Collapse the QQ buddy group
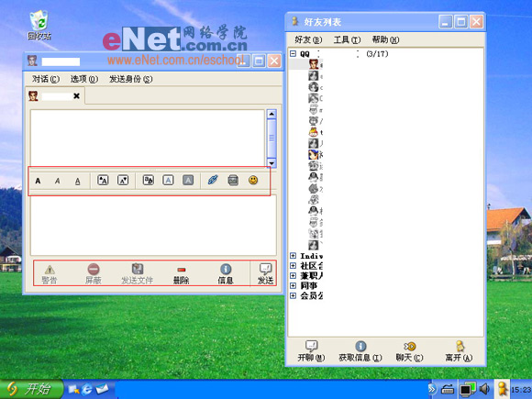The height and width of the screenshot is (399, 532). tap(294, 53)
